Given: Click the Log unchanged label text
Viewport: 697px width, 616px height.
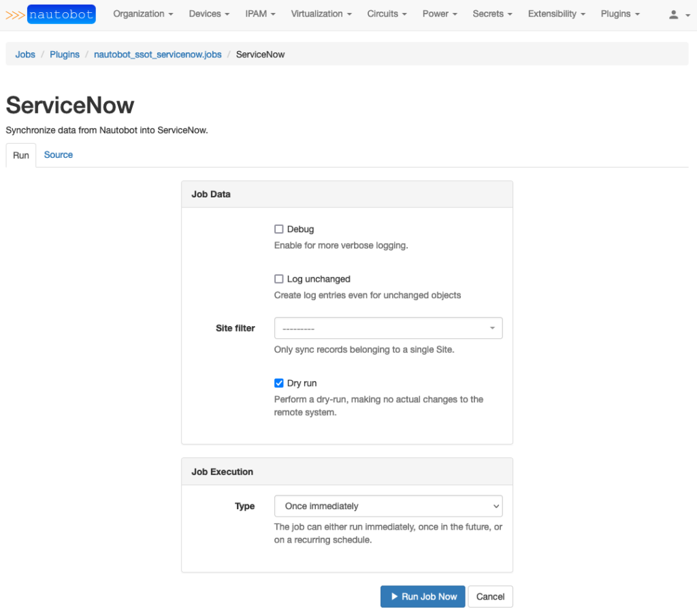Looking at the screenshot, I should (319, 278).
